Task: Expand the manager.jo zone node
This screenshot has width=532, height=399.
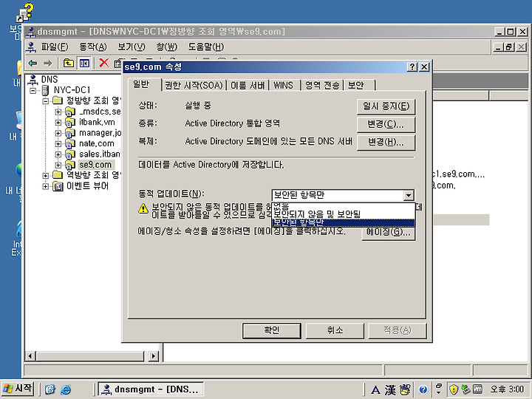Action: tap(58, 133)
